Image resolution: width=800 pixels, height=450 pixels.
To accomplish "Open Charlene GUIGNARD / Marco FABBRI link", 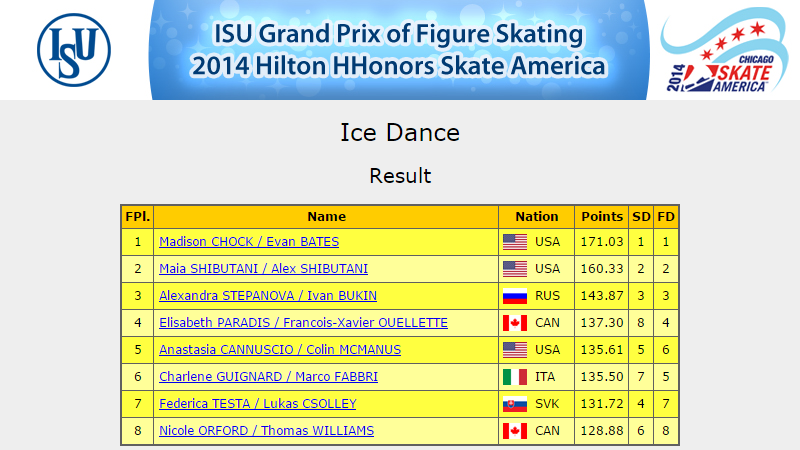I will pyautogui.click(x=268, y=377).
